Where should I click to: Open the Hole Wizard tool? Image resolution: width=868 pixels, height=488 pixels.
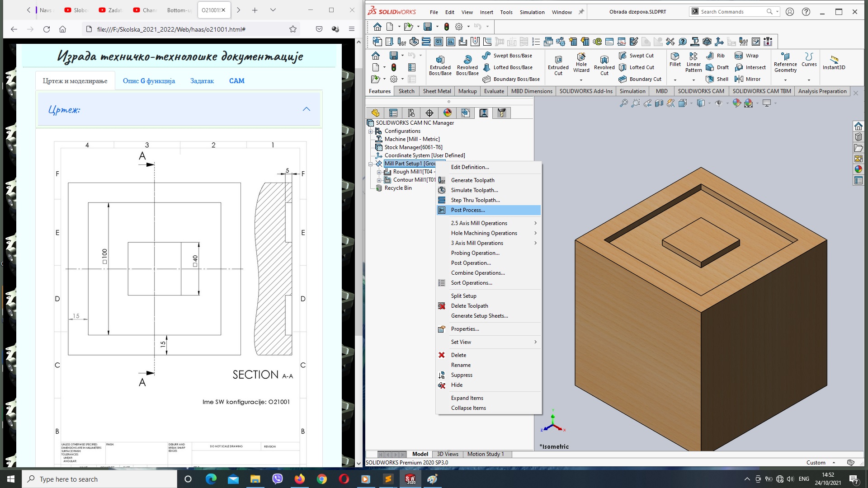(x=581, y=63)
